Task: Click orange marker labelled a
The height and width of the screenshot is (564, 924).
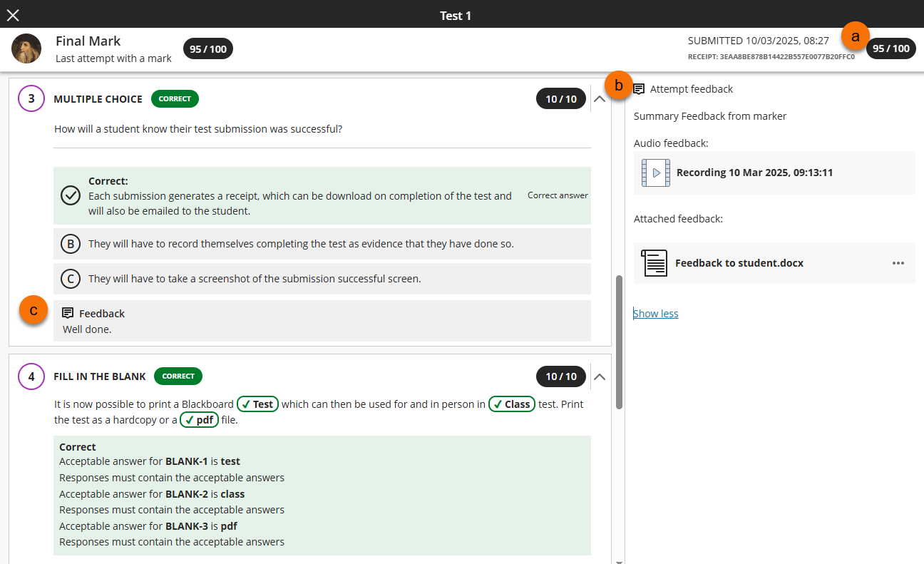Action: pos(856,35)
